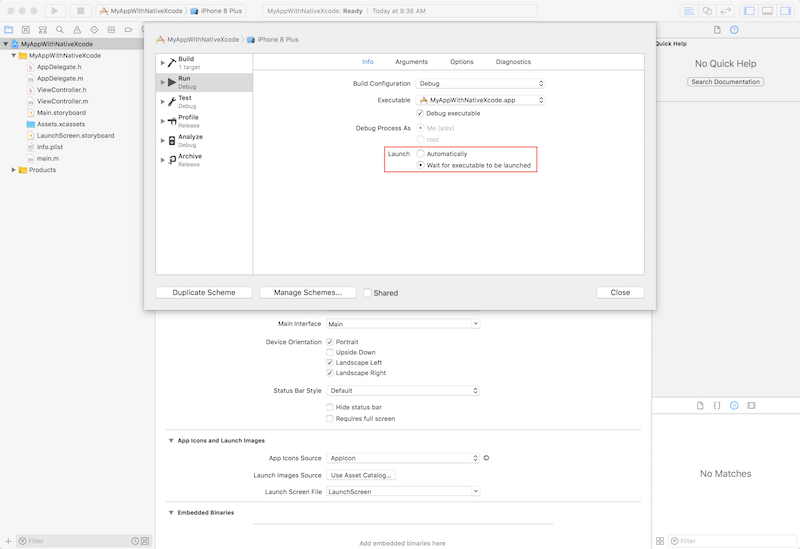
Task: Switch to the Diagnostics tab
Action: pyautogui.click(x=513, y=62)
